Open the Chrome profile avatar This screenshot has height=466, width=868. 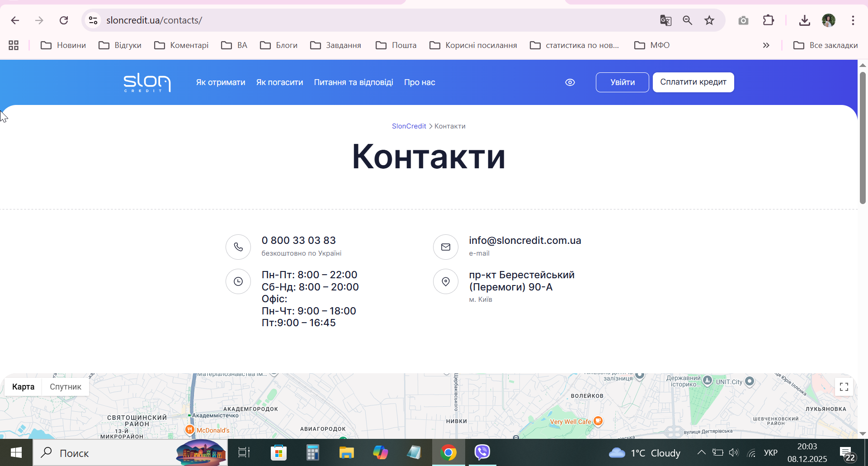pos(829,20)
